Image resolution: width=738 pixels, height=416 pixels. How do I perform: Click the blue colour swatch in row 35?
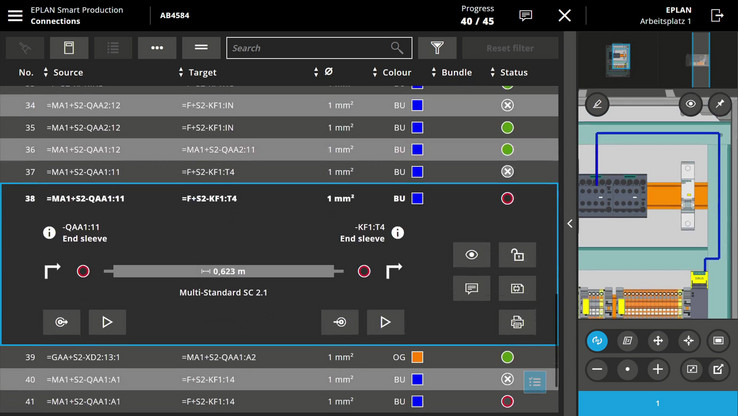(417, 127)
